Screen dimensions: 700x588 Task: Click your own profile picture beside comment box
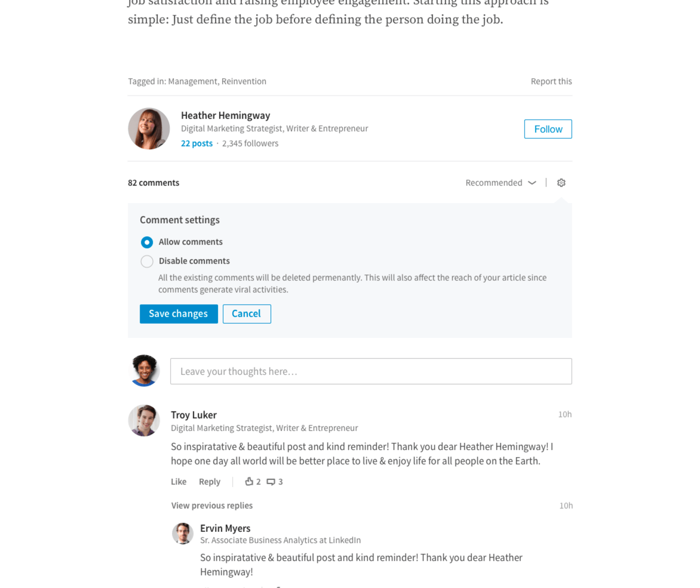click(144, 371)
